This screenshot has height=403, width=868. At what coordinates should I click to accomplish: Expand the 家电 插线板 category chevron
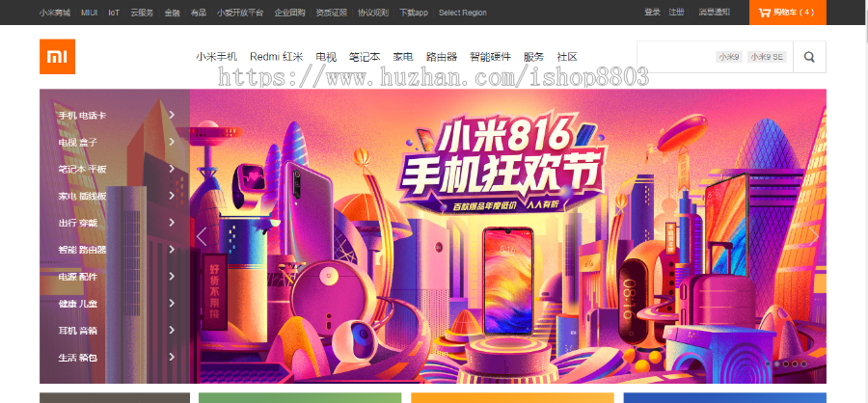tap(173, 196)
